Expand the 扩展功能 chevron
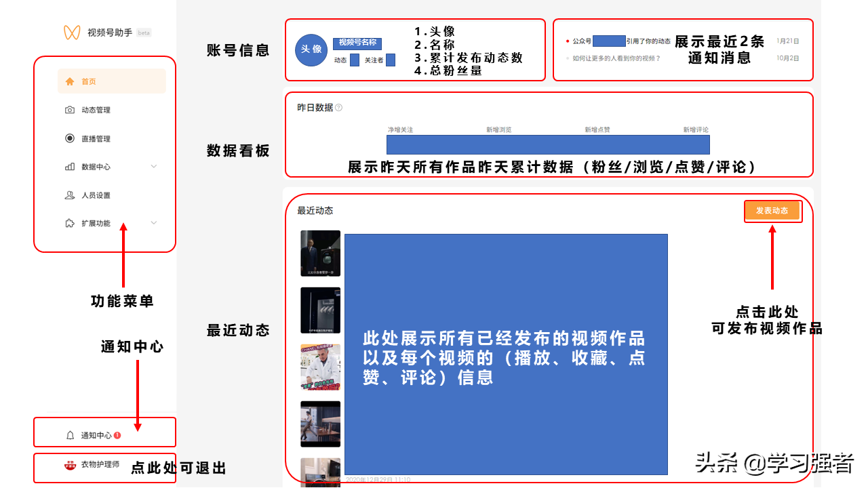The image size is (868, 488). 153,222
